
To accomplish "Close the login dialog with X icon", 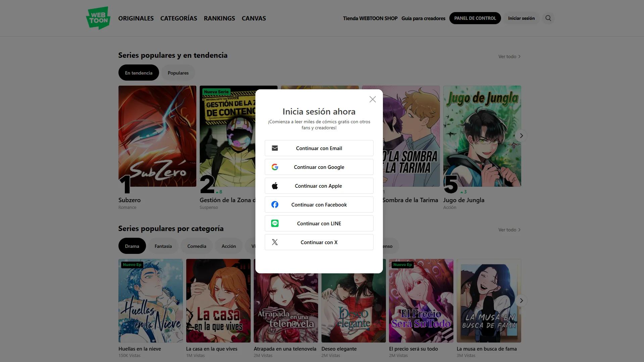I will pos(373,99).
